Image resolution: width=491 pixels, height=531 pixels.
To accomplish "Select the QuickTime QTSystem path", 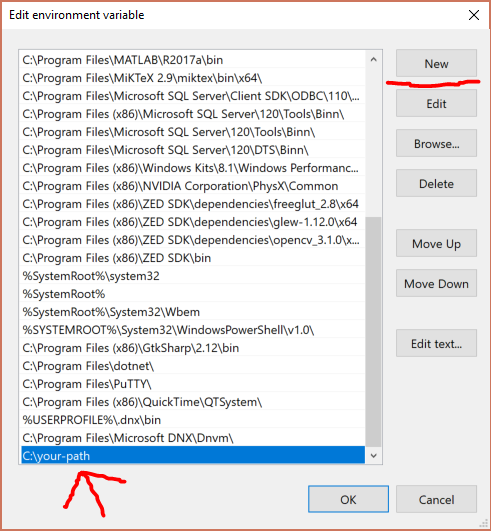I will click(192, 402).
